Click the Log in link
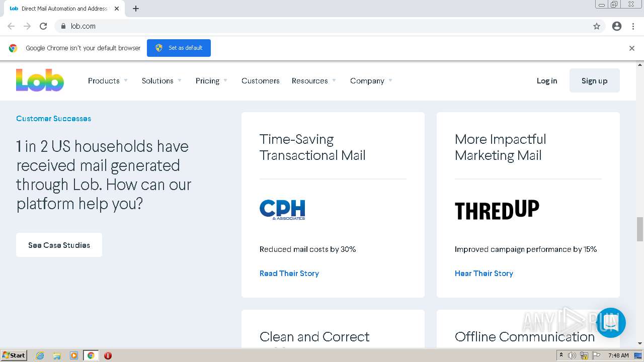Viewport: 644px width, 362px height. tap(547, 81)
